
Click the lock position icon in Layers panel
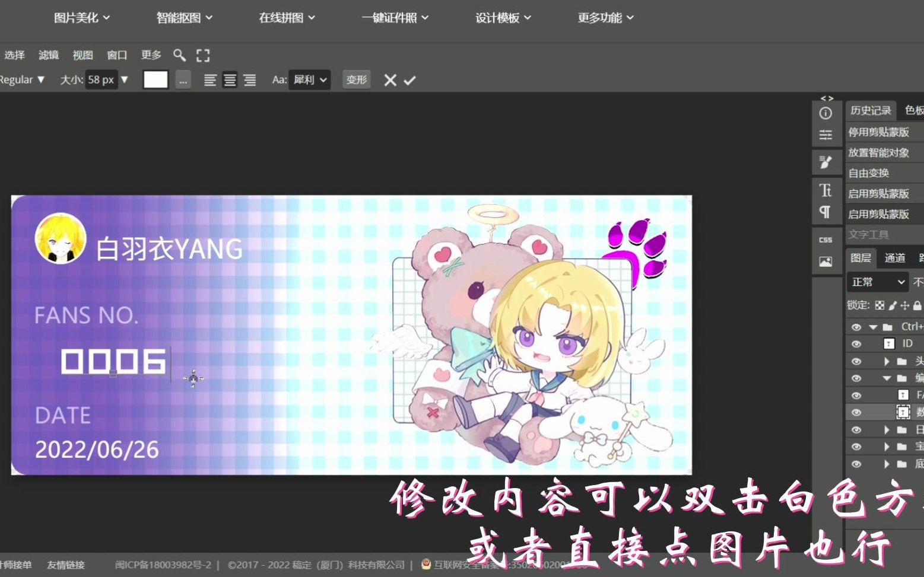pos(904,305)
